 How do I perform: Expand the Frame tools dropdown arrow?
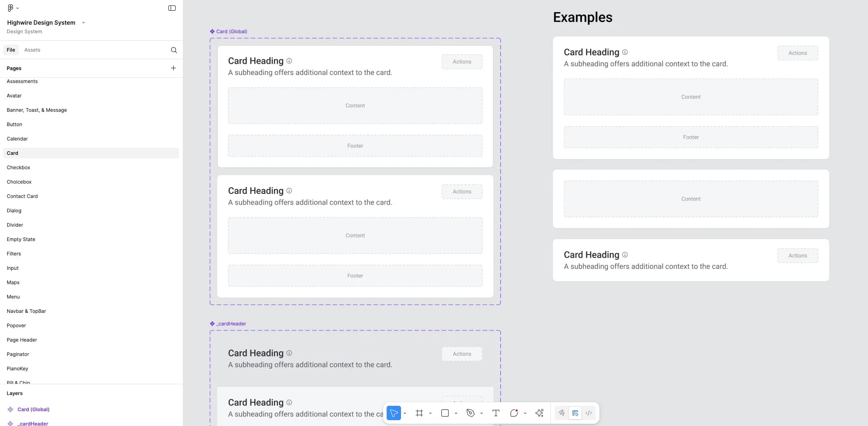(x=430, y=413)
